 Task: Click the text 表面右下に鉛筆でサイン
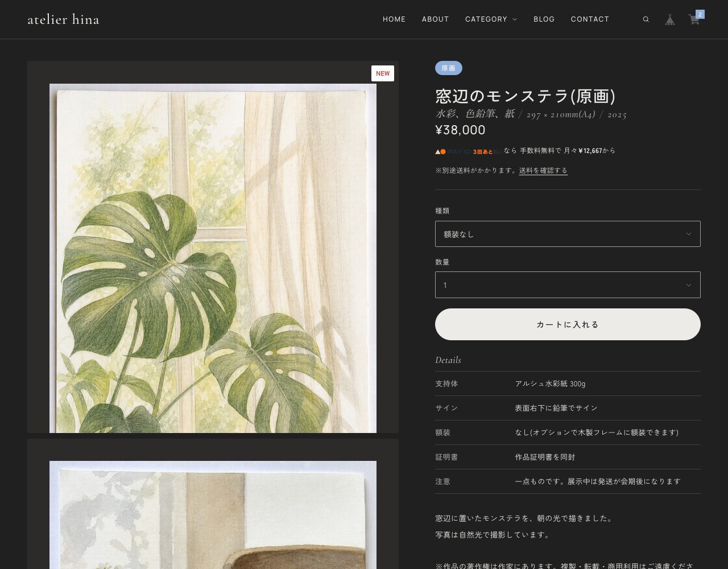(556, 408)
